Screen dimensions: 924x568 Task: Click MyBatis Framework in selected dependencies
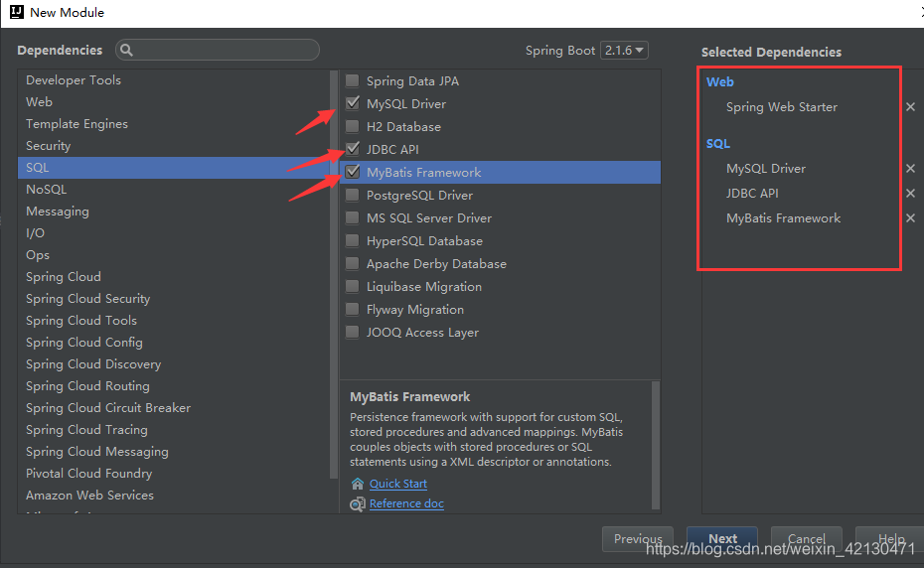[783, 218]
